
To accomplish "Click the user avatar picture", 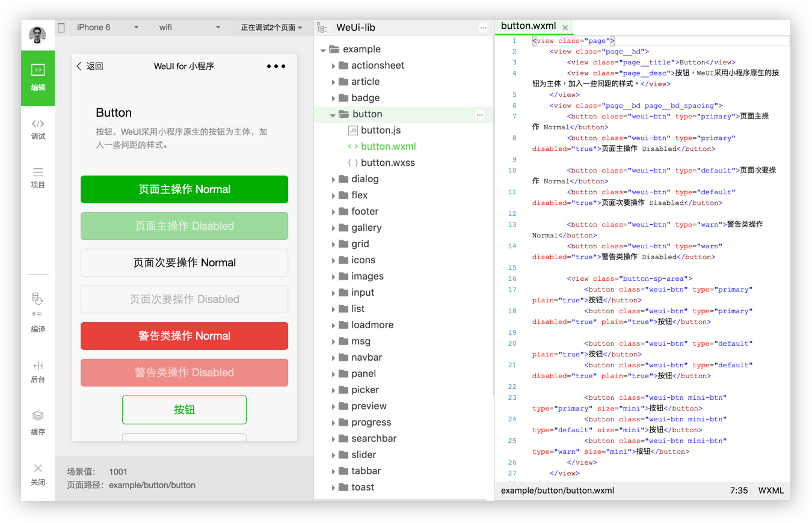I will click(x=38, y=35).
